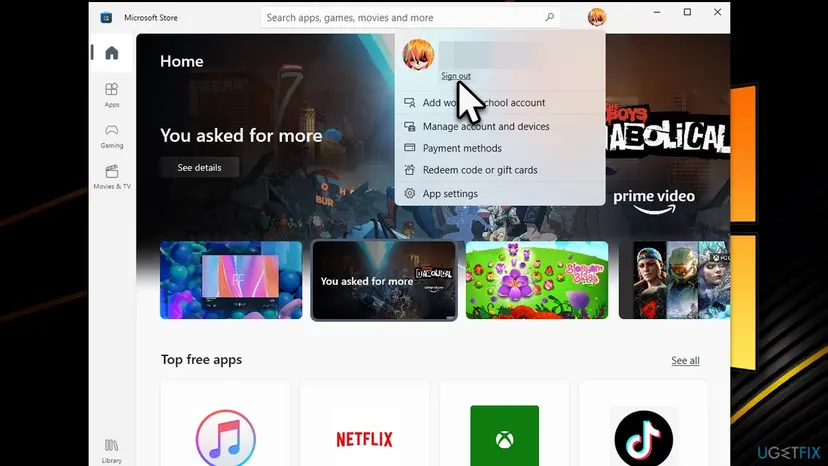The width and height of the screenshot is (828, 466).
Task: Sign out of the account
Action: 456,76
